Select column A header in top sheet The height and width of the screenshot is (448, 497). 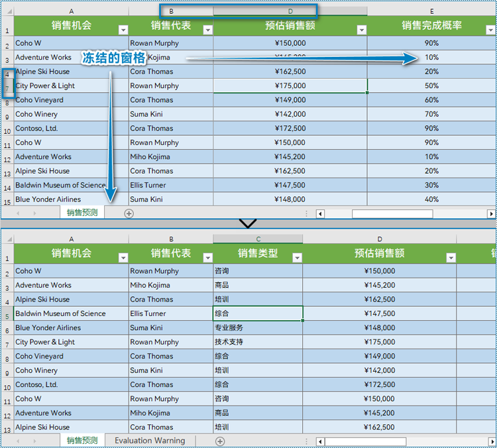[x=72, y=11]
